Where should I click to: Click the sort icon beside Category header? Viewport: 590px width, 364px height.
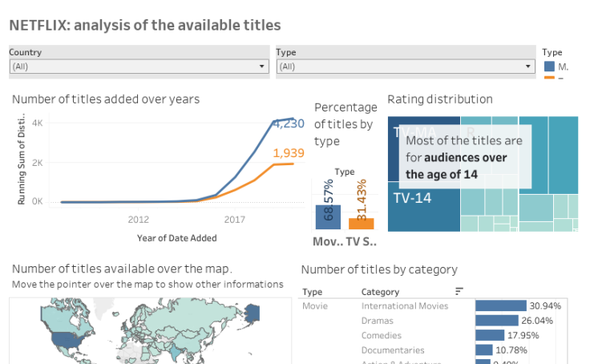(459, 291)
